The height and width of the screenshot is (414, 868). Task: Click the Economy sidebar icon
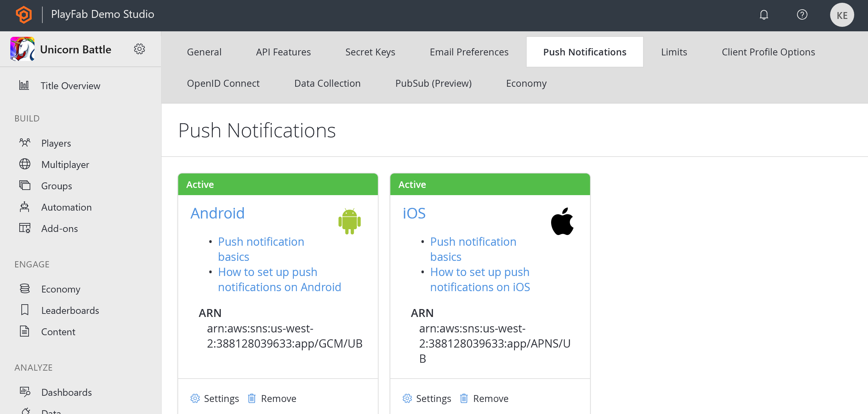pyautogui.click(x=25, y=288)
